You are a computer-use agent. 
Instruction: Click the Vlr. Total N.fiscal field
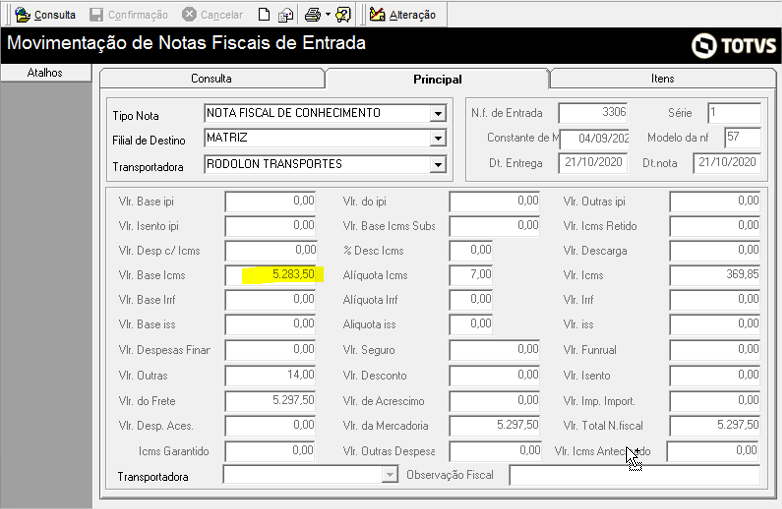coord(715,426)
